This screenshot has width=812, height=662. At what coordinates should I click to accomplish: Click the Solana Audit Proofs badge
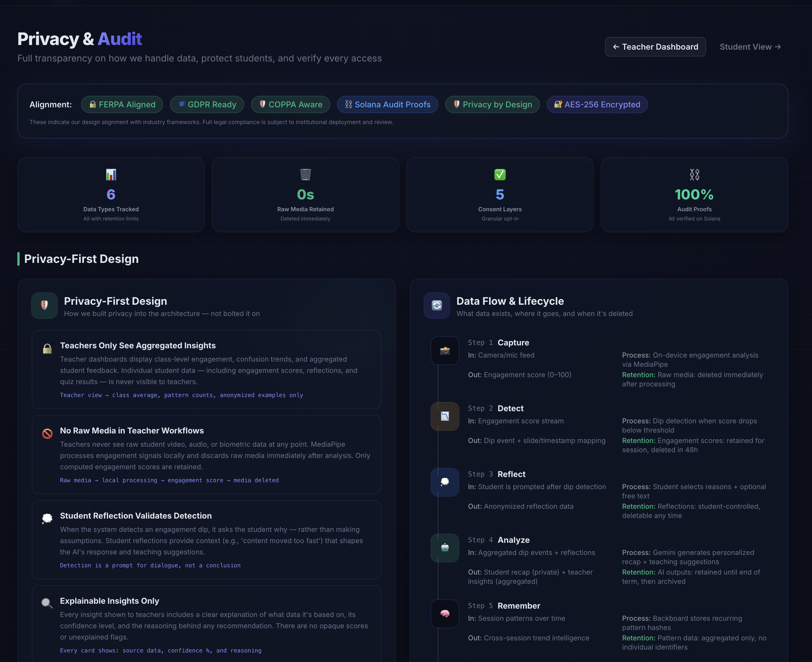tap(387, 104)
